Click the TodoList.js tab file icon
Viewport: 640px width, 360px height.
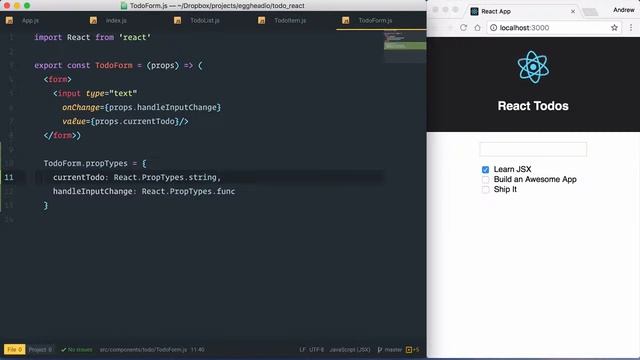[178, 20]
